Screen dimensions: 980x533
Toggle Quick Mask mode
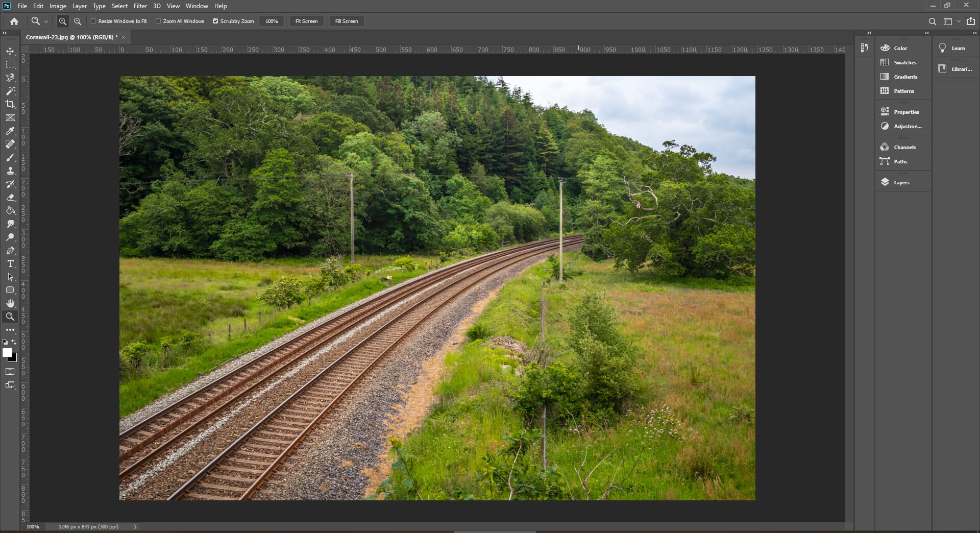(x=10, y=372)
